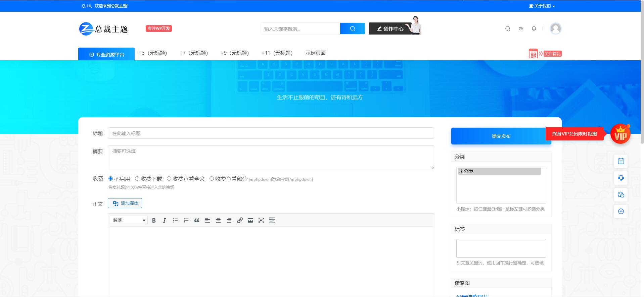
Task: Expand the 关于我们 dropdown menu
Action: 542,6
